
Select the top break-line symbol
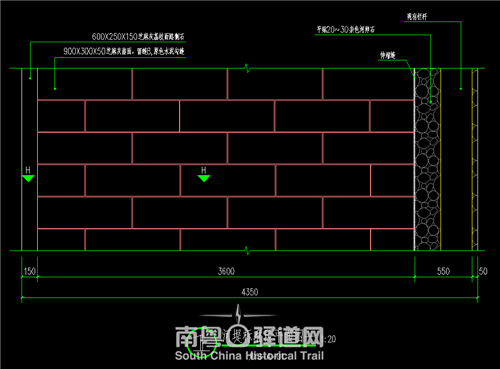pyautogui.click(x=247, y=68)
